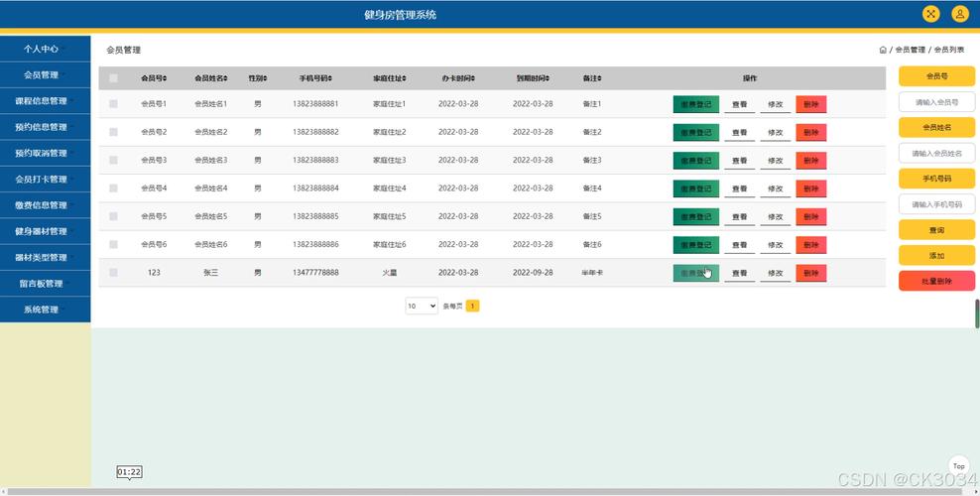Open the user profile icon in header
Screen dimensions: 980x496
960,14
